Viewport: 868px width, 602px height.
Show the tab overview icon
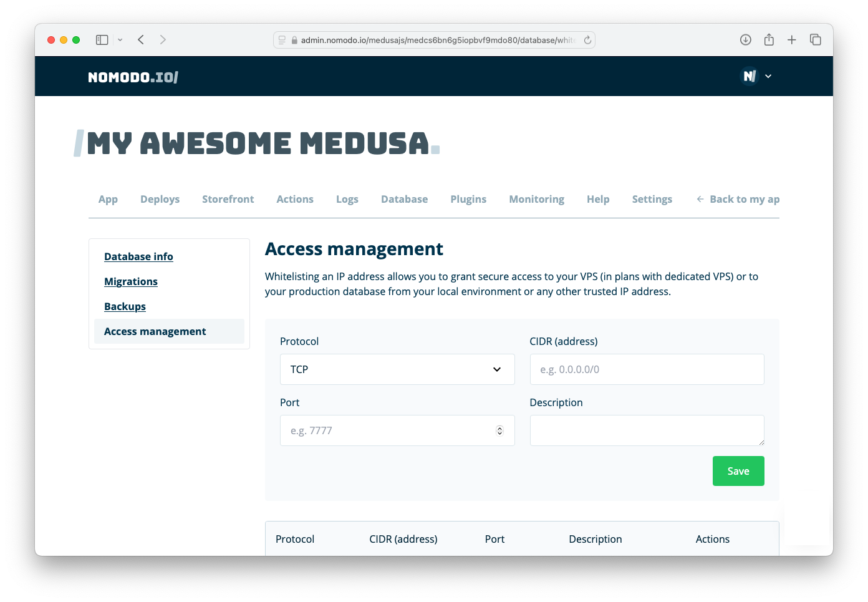click(x=816, y=40)
